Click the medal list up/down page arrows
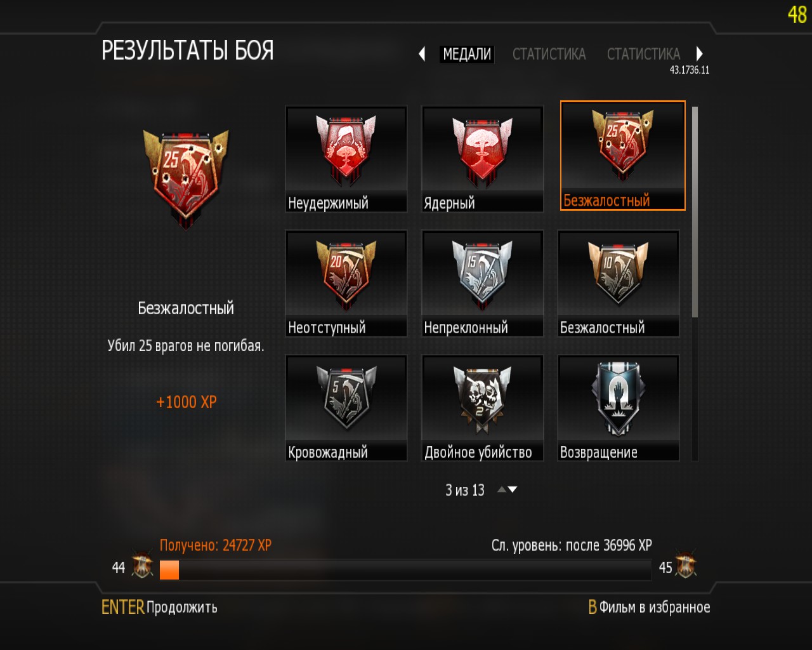The image size is (812, 650). (x=507, y=489)
